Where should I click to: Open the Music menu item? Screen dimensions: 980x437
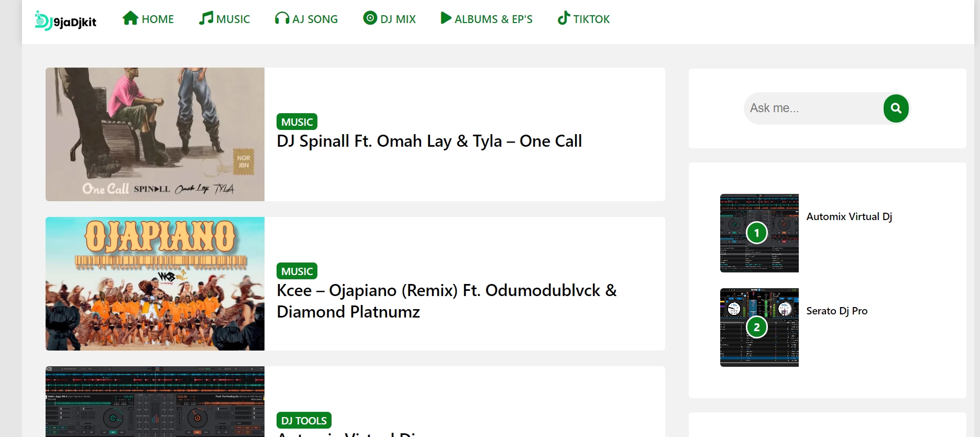(233, 19)
